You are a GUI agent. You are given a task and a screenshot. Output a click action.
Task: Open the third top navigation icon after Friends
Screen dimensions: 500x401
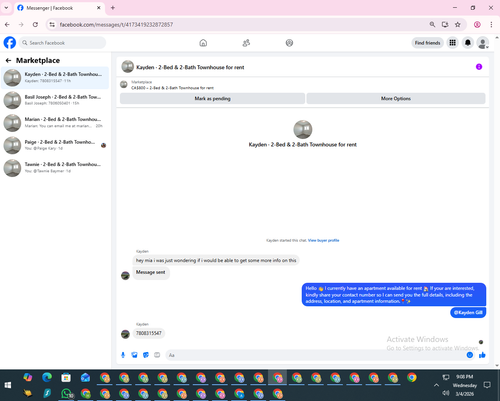(289, 43)
